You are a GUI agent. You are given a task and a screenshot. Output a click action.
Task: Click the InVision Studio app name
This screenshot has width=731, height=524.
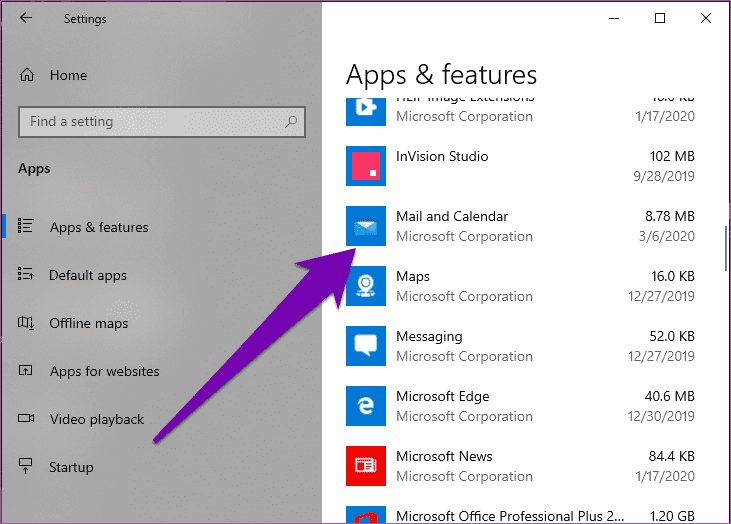[x=442, y=156]
